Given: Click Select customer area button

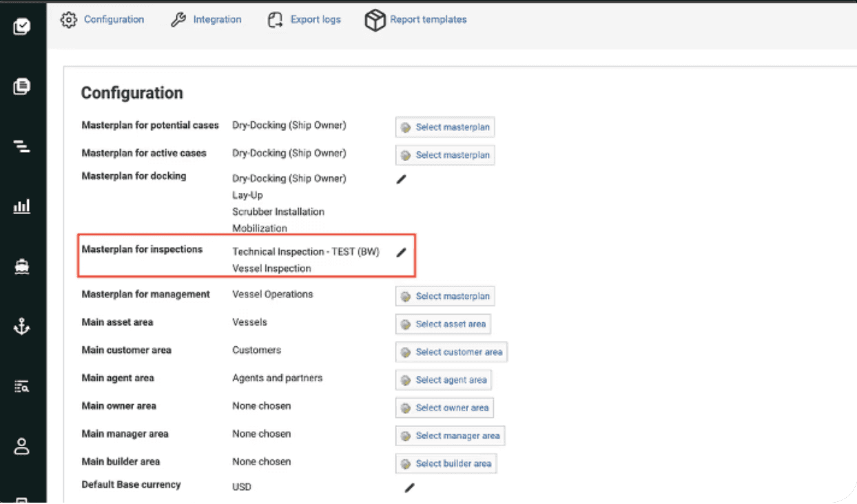Looking at the screenshot, I should pyautogui.click(x=451, y=352).
